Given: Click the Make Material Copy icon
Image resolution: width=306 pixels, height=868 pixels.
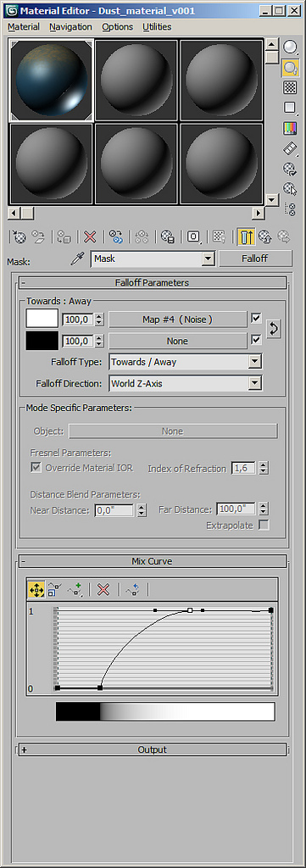Looking at the screenshot, I should click(x=115, y=237).
